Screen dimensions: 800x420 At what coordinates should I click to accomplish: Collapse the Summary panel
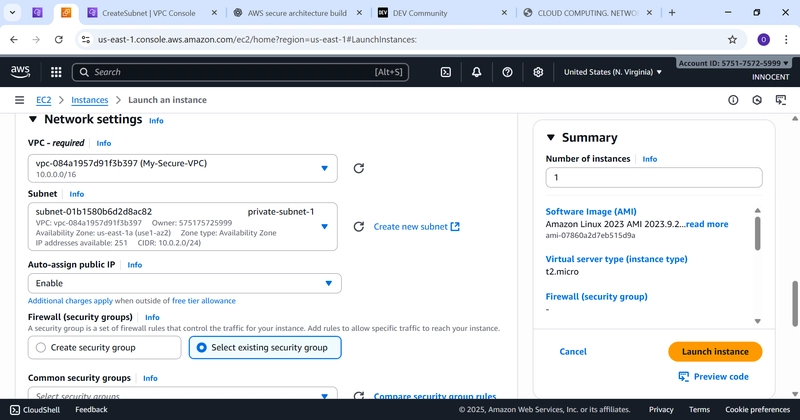551,137
